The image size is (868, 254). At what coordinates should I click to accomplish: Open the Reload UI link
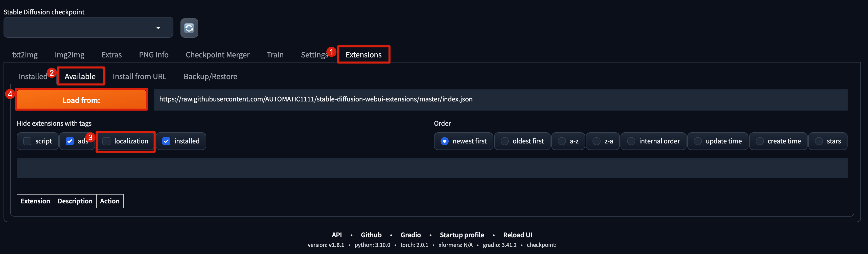[x=518, y=235]
